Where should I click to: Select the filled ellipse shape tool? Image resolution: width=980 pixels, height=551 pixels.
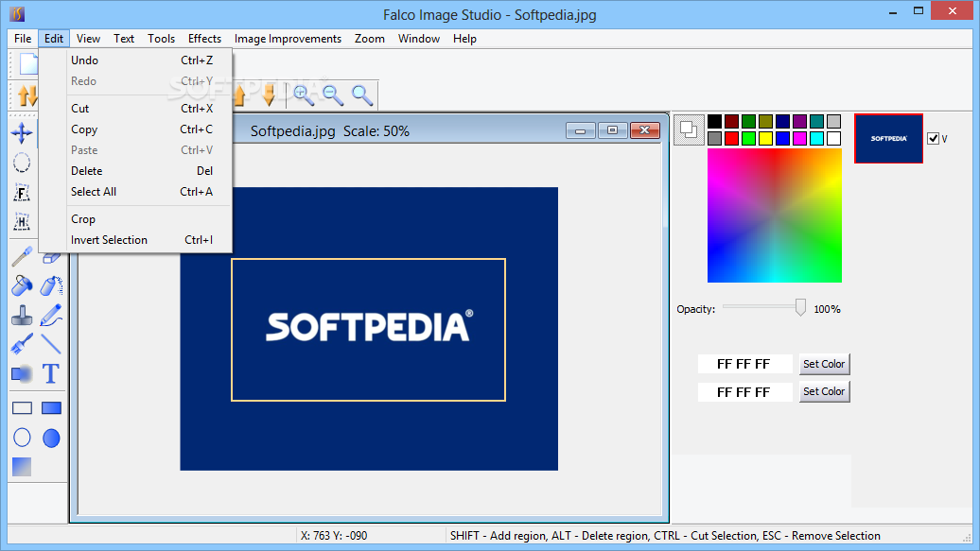point(51,438)
